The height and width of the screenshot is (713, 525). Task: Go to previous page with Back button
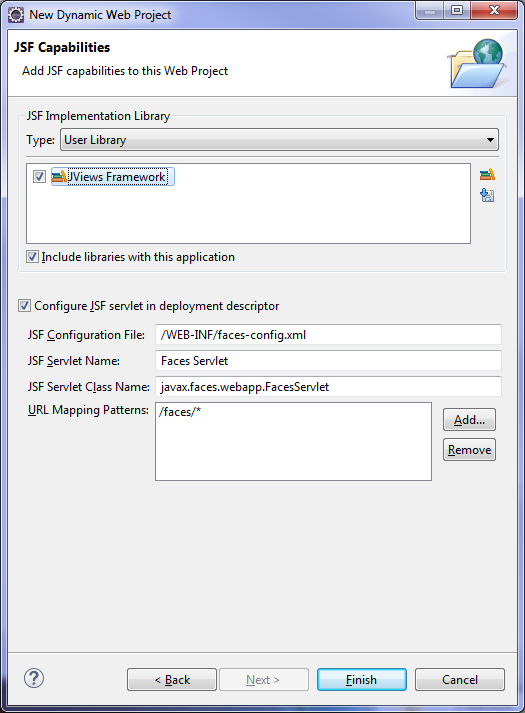pyautogui.click(x=172, y=679)
